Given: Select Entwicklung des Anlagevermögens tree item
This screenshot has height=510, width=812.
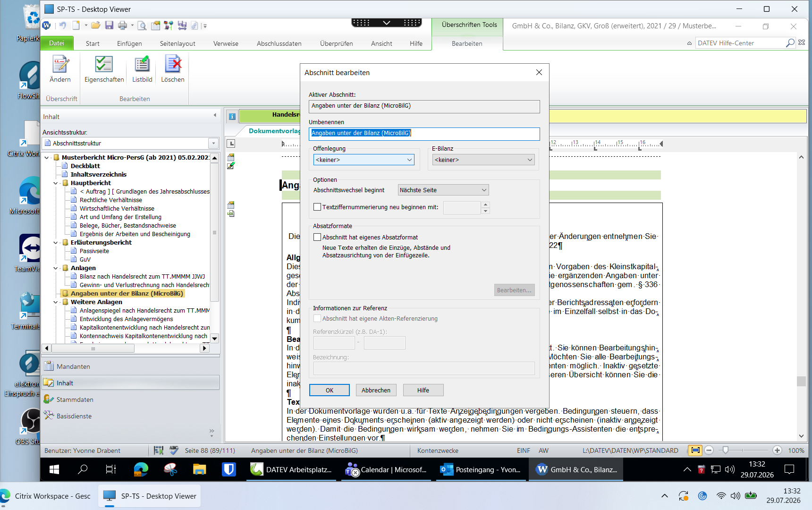Looking at the screenshot, I should tap(126, 319).
